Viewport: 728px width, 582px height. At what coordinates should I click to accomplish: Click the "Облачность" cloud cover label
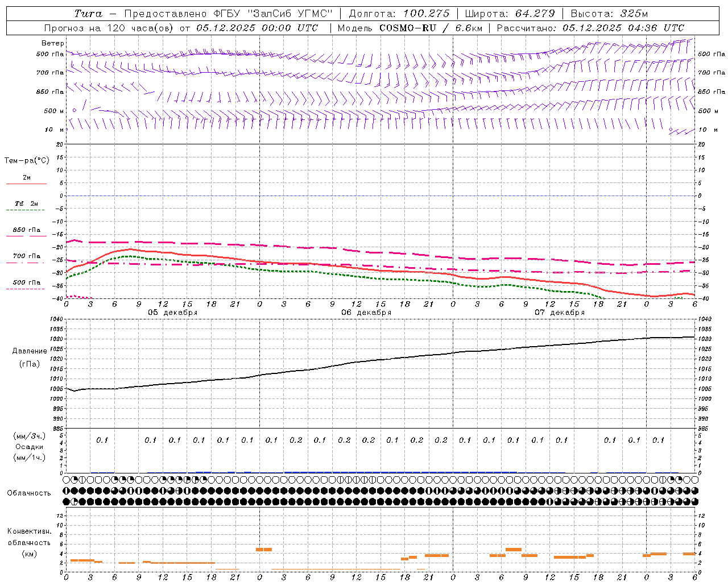tap(29, 493)
